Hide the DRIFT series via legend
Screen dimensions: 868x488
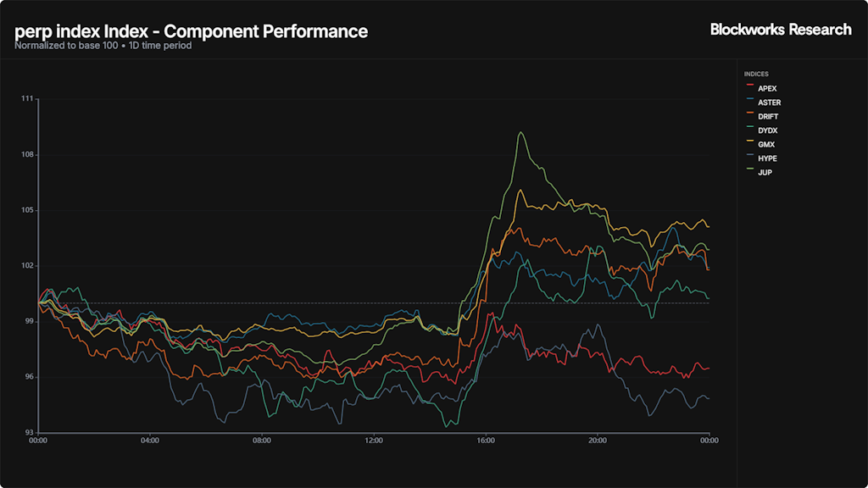coord(768,116)
